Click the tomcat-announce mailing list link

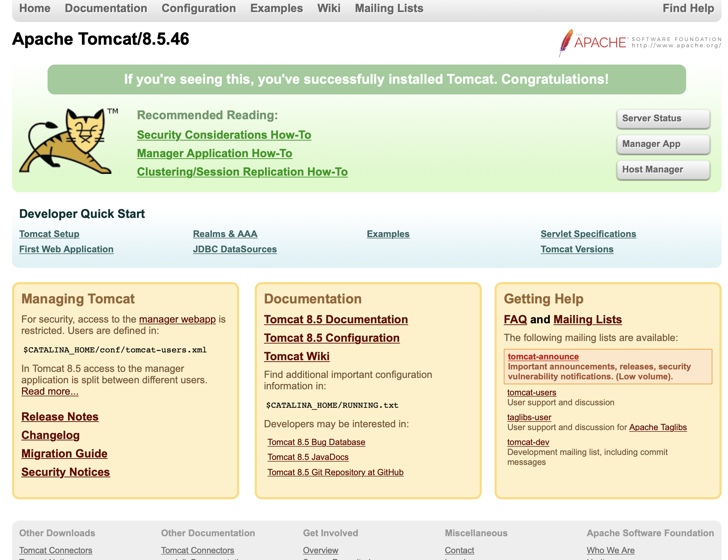(x=543, y=357)
